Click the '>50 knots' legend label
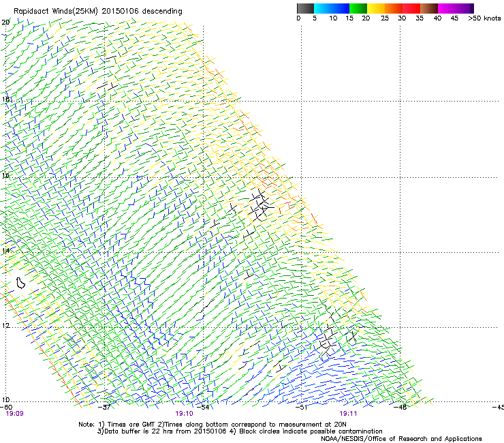This screenshot has width=504, height=443. (484, 18)
